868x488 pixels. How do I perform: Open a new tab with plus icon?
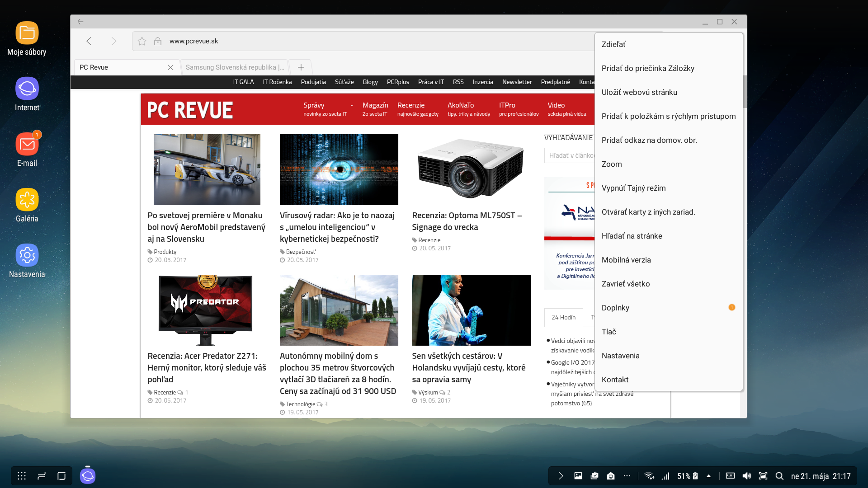[301, 67]
